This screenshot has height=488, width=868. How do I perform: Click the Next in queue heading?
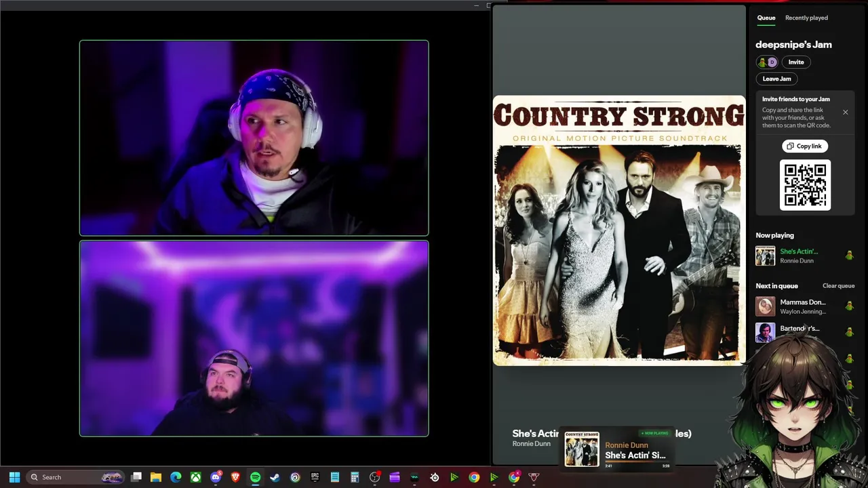776,286
